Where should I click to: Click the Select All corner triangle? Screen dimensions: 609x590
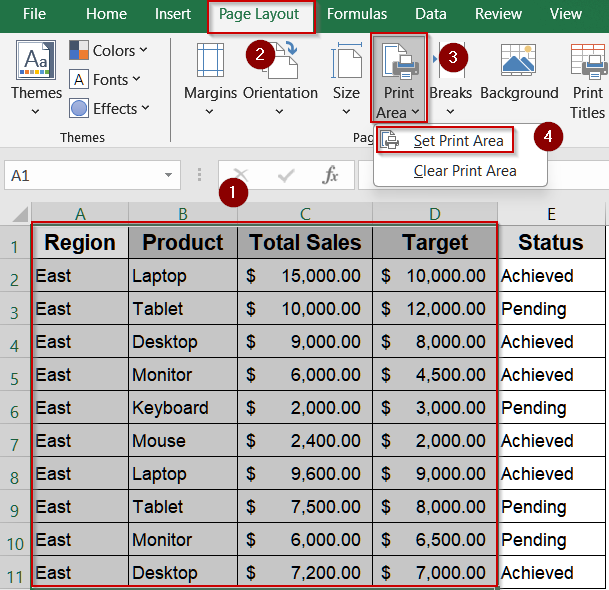(x=20, y=214)
